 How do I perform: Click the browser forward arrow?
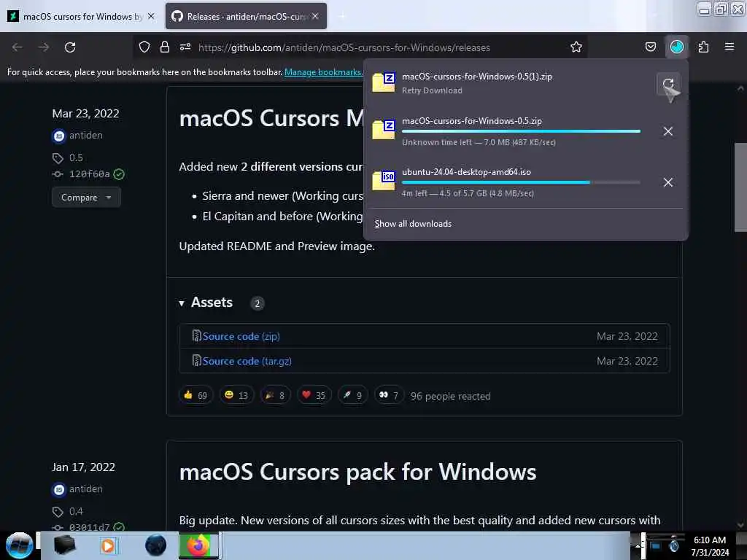tap(44, 47)
